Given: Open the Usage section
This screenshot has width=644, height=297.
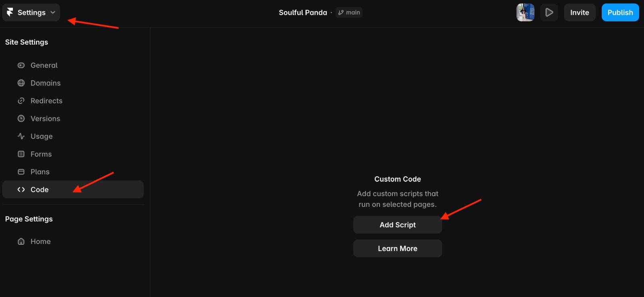Looking at the screenshot, I should [73, 136].
